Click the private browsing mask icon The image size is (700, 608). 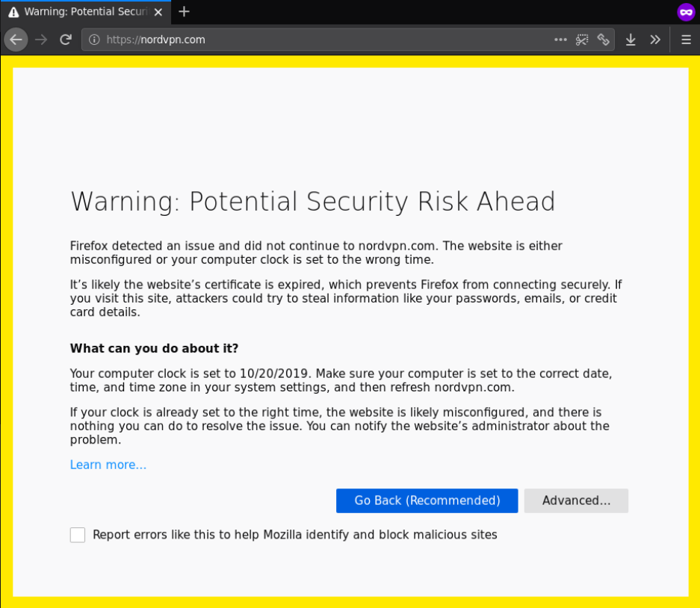tap(686, 12)
